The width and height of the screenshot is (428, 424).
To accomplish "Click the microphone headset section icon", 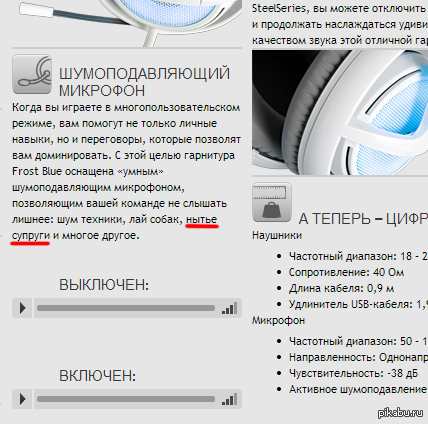I will (32, 74).
